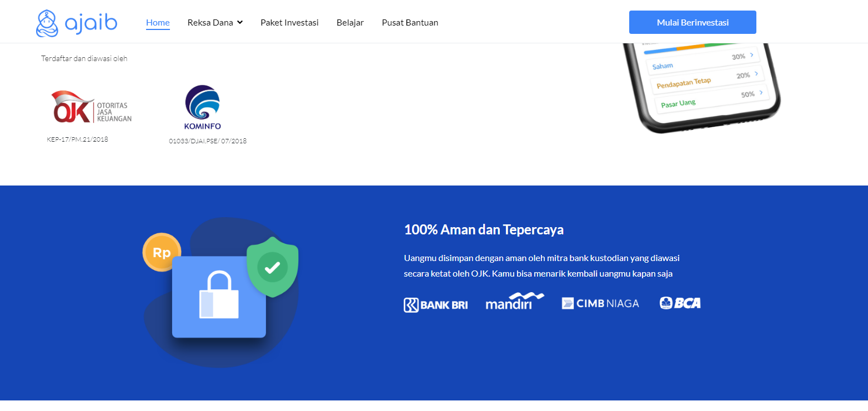Click the Mandiri bank logo

[x=514, y=301]
